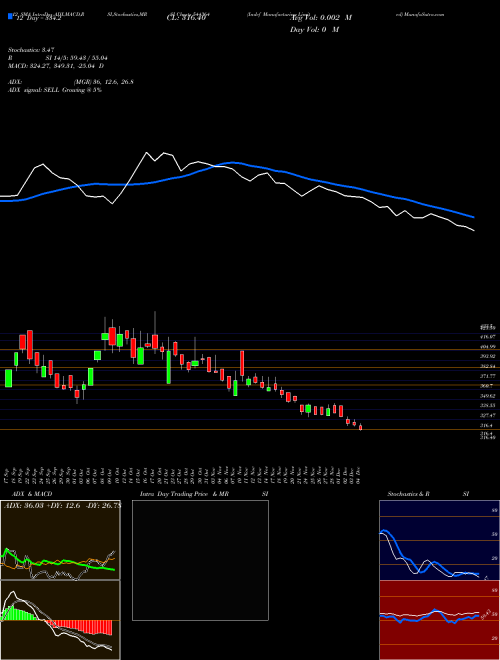The height and width of the screenshot is (660, 500).
Task: Select 'ADX: 36.03 +DY: 12.6 -DY: 26.78' readout
Action: [62, 506]
